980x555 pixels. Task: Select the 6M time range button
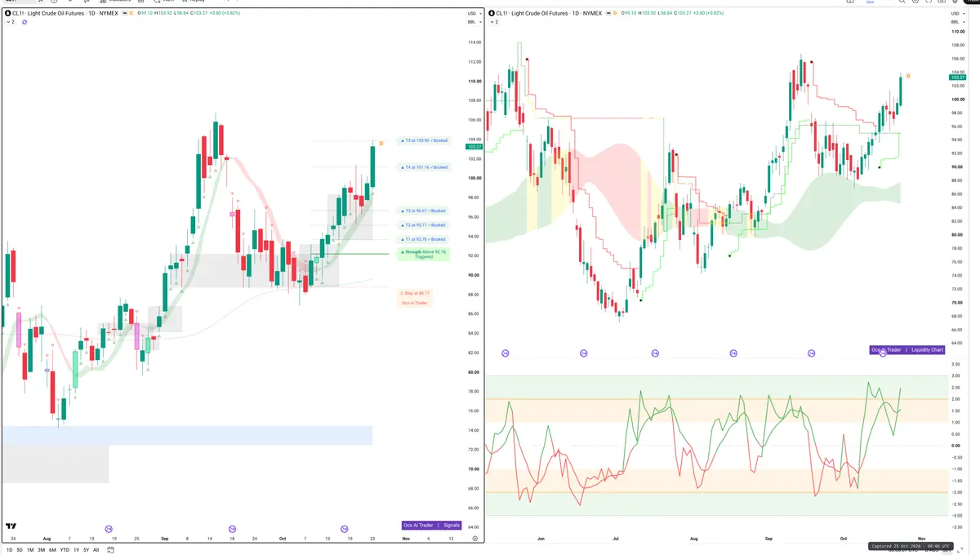click(52, 550)
